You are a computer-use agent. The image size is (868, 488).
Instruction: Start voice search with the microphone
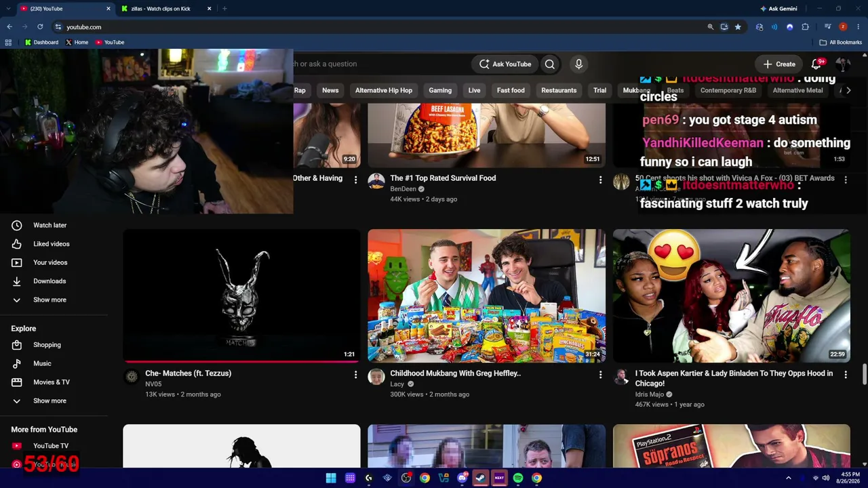578,64
